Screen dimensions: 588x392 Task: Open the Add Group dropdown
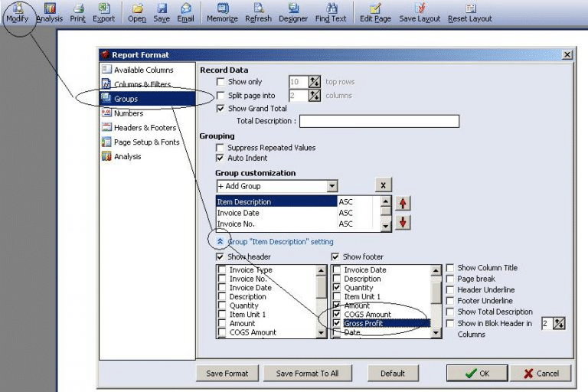[x=332, y=186]
